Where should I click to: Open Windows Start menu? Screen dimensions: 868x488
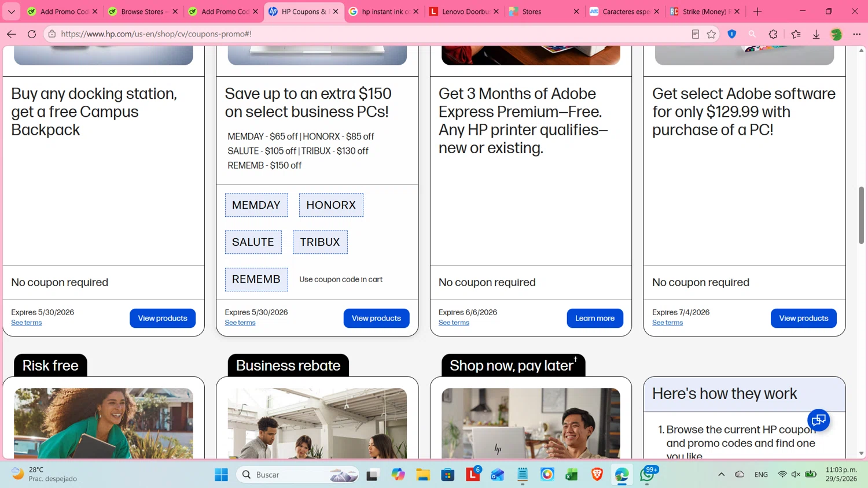pos(221,475)
